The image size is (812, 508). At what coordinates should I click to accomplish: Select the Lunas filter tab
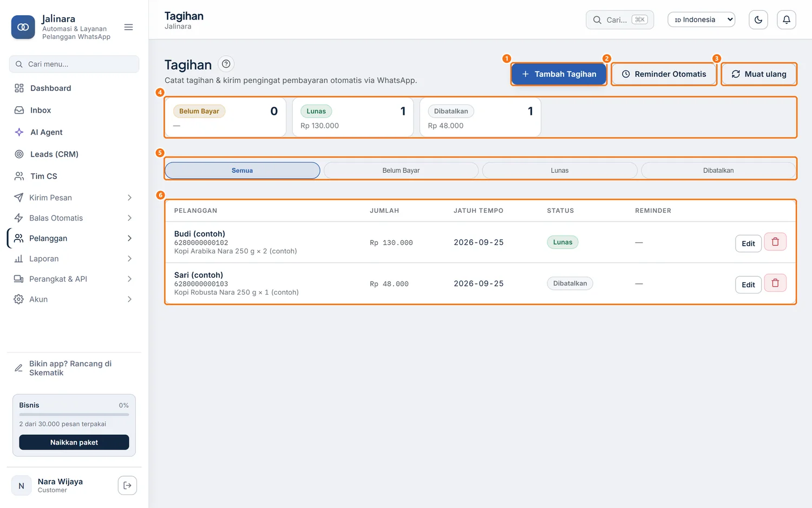tap(560, 171)
